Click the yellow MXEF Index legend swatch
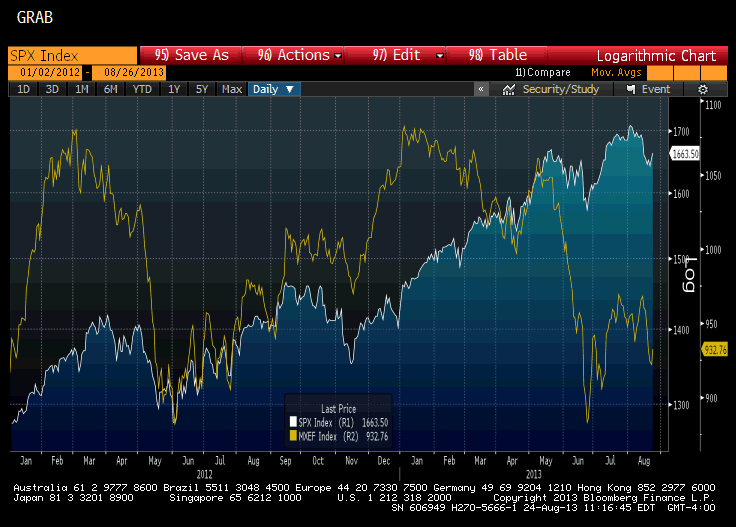736x527 pixels. [x=293, y=436]
